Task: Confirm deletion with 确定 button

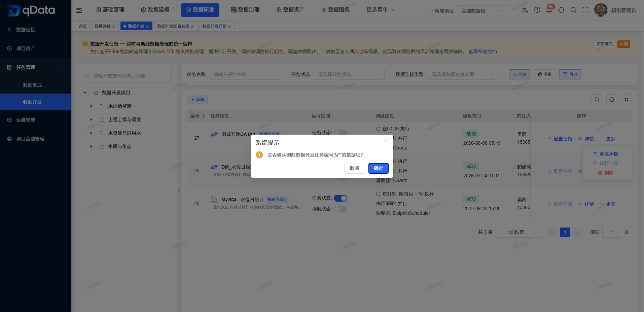Action: coord(379,168)
